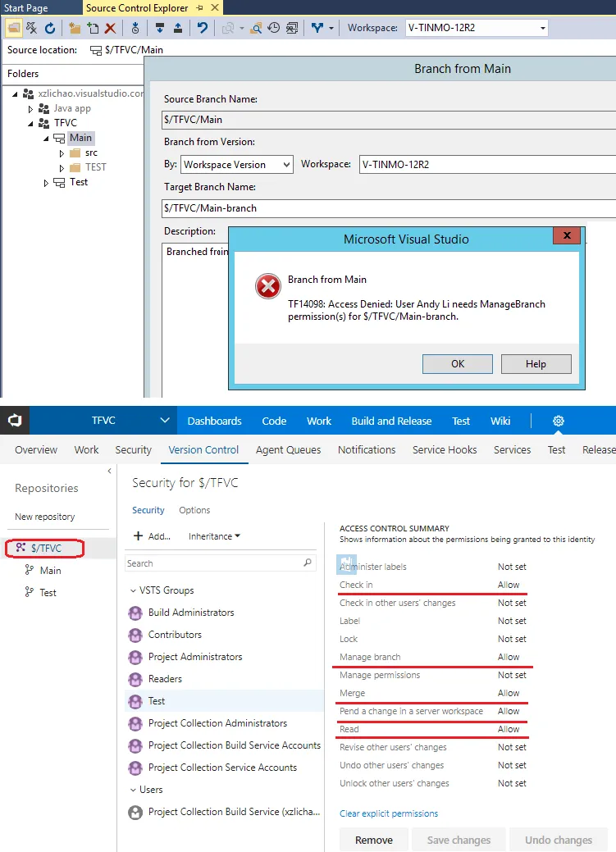The width and height of the screenshot is (616, 852).
Task: Open the Options tab
Action: tap(194, 510)
